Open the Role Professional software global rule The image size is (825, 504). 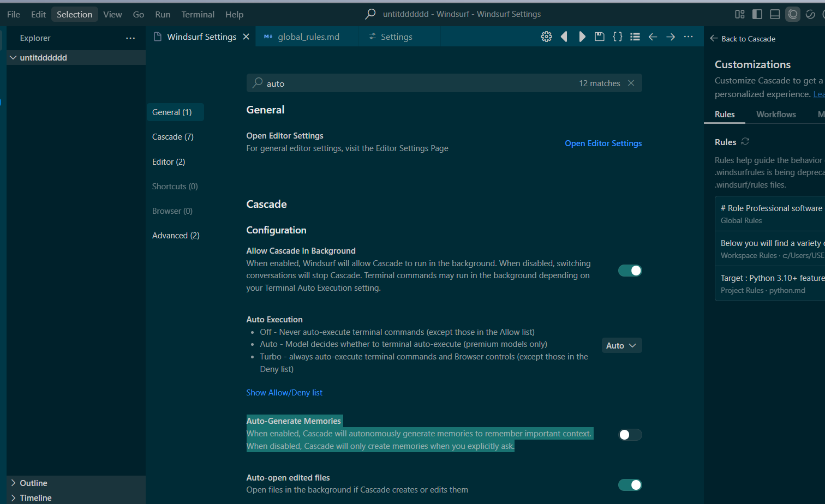coord(770,214)
